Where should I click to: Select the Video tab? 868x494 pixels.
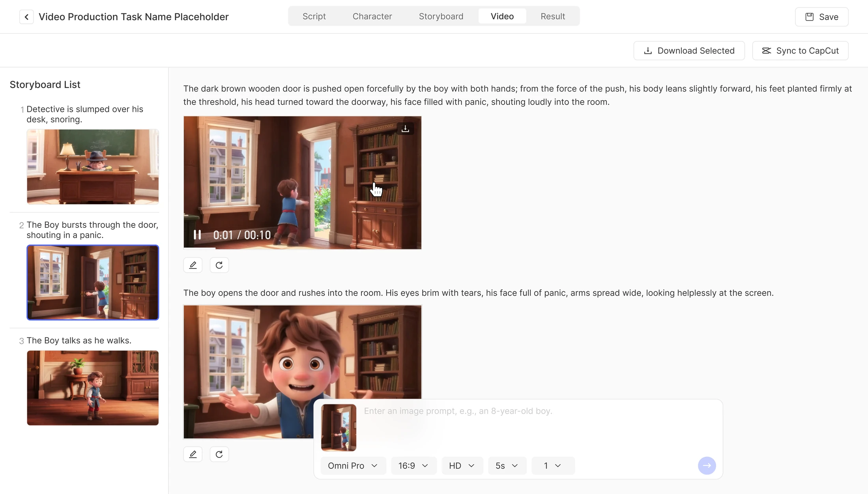(x=502, y=16)
